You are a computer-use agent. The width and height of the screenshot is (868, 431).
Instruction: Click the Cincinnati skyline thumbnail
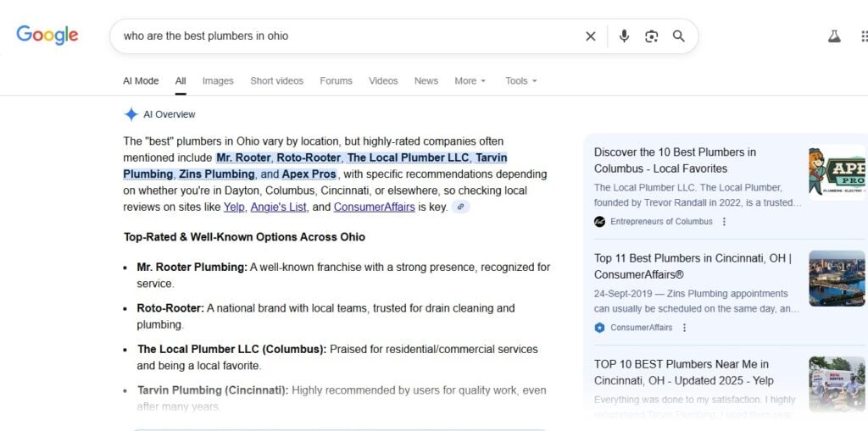click(837, 279)
